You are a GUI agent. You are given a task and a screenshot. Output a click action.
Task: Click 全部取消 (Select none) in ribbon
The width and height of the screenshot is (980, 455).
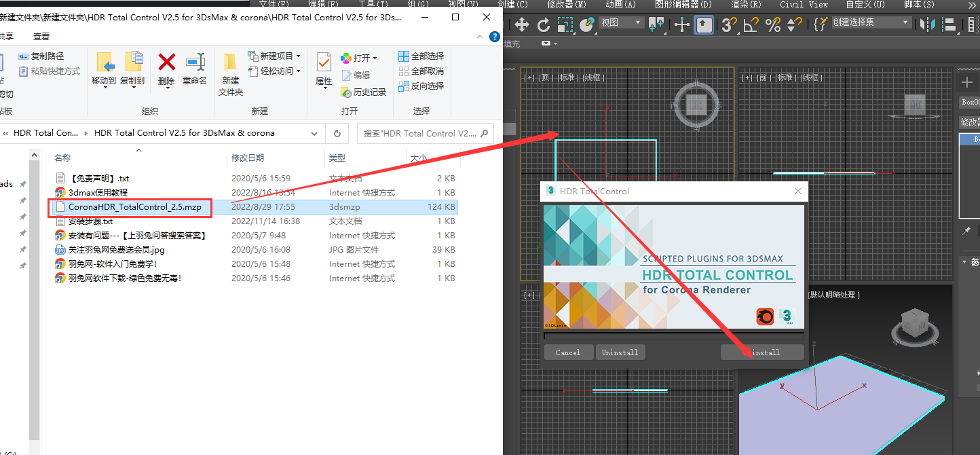point(421,71)
